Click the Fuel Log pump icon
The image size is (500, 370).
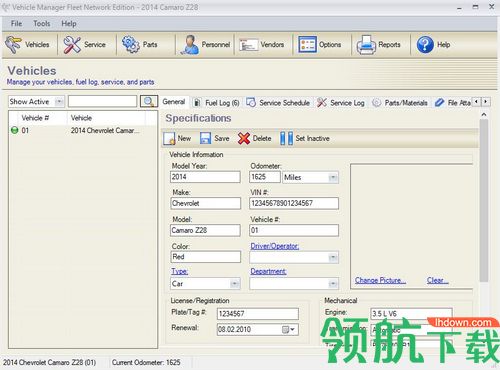(x=197, y=103)
